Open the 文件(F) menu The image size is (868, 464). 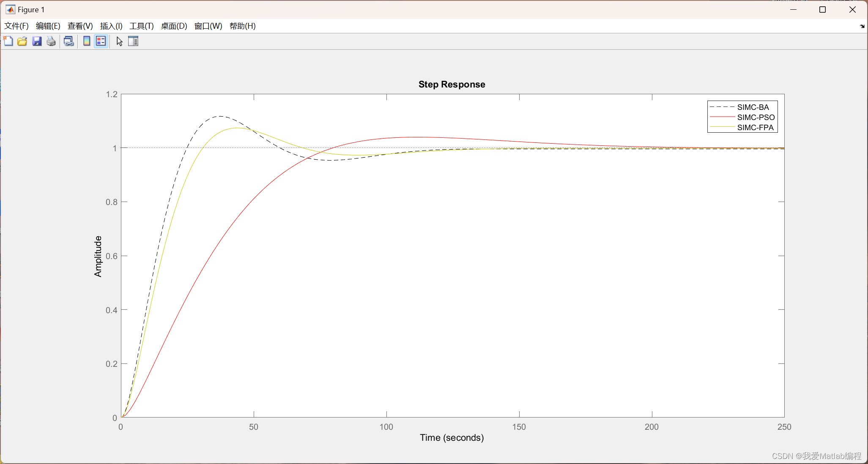[x=16, y=26]
